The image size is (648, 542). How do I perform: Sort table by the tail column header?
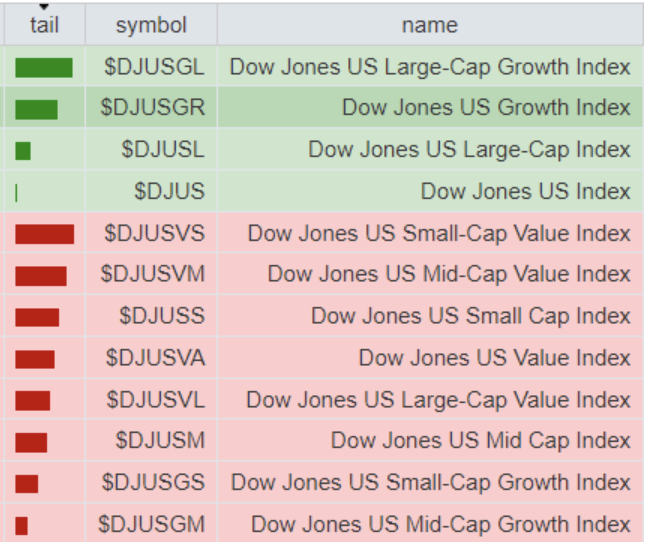(x=44, y=25)
